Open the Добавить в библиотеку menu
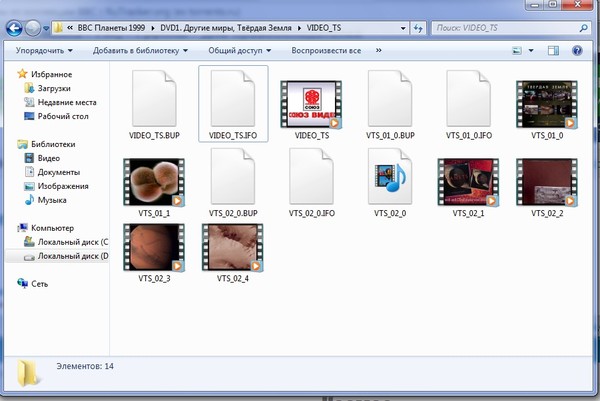600x401 pixels. pyautogui.click(x=140, y=51)
